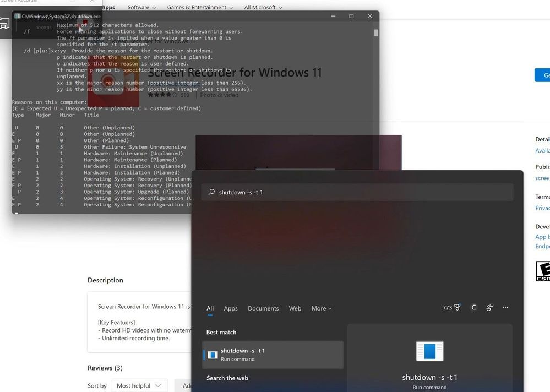Click the magnifier icon in the search box
This screenshot has width=550, height=392.
click(x=211, y=192)
